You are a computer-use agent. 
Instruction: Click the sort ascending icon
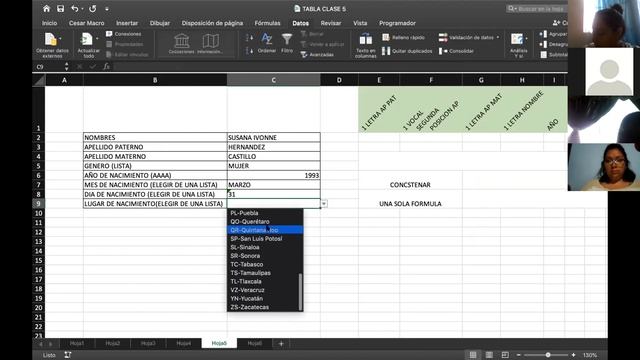(x=249, y=38)
